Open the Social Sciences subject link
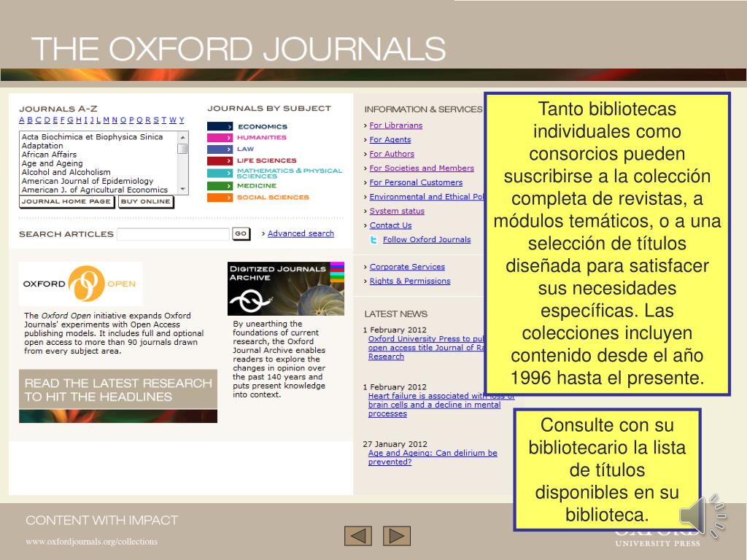Image resolution: width=747 pixels, height=560 pixels. click(x=273, y=197)
